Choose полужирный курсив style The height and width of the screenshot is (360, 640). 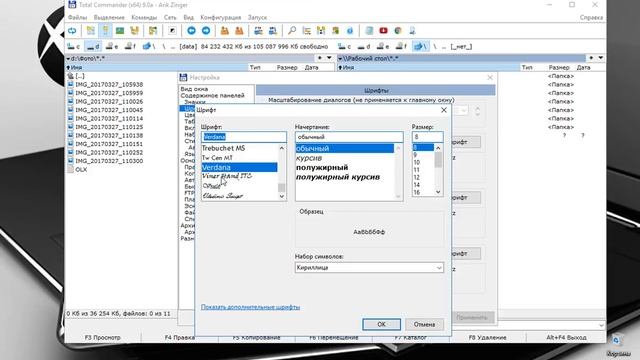click(x=338, y=177)
